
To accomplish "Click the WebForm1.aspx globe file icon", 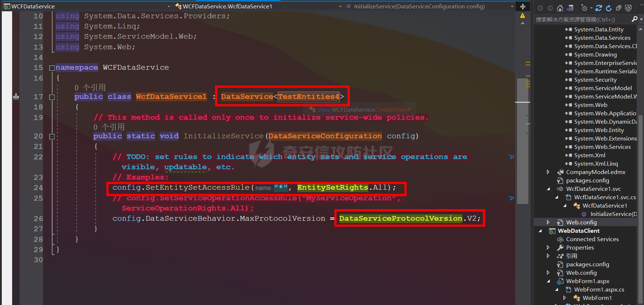I will click(x=560, y=281).
